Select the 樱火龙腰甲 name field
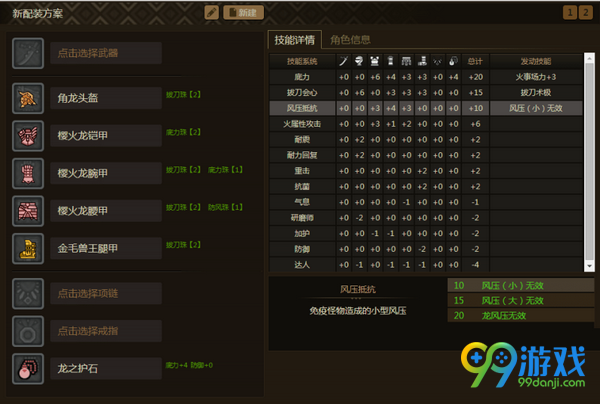Image resolution: width=600 pixels, height=404 pixels. click(106, 211)
